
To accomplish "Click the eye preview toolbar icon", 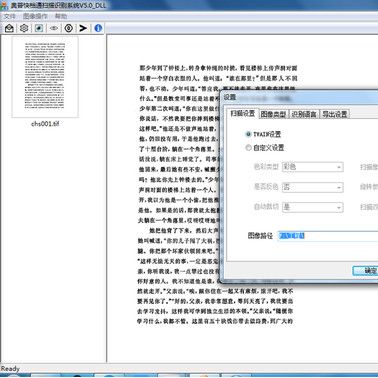I will 54,28.
